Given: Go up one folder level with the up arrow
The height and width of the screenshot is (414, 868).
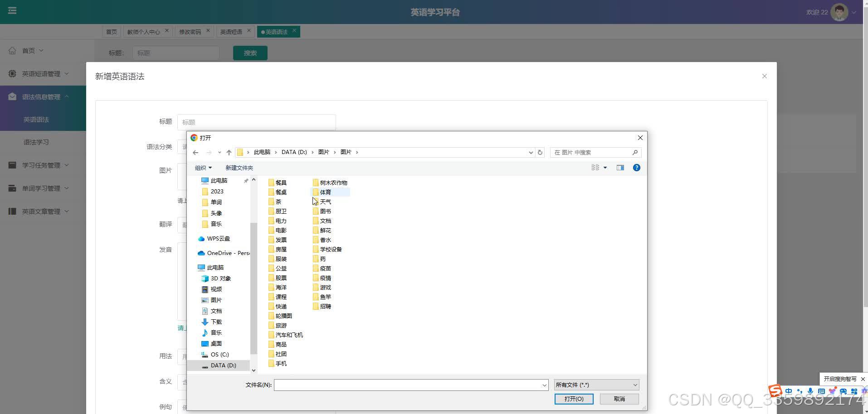Looking at the screenshot, I should coord(229,153).
